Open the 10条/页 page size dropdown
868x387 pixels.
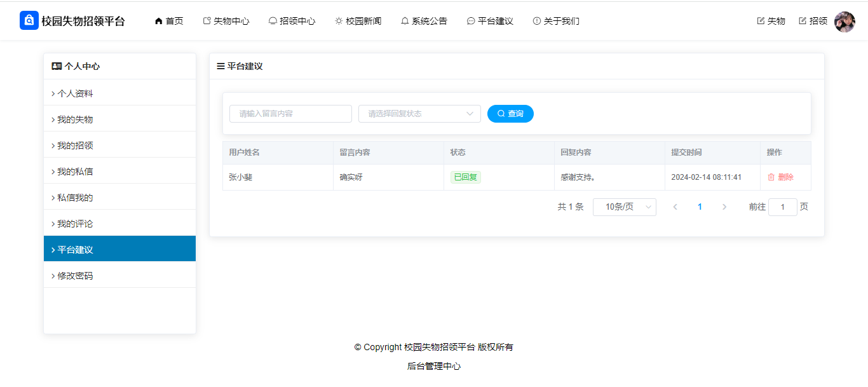click(625, 207)
